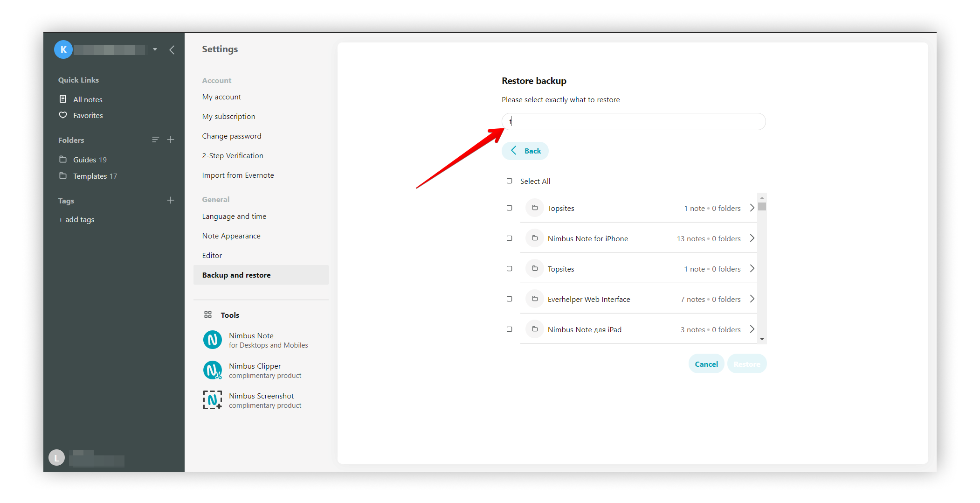This screenshot has width=980, height=503.
Task: Check the first Topsites folder checkbox
Action: (509, 208)
